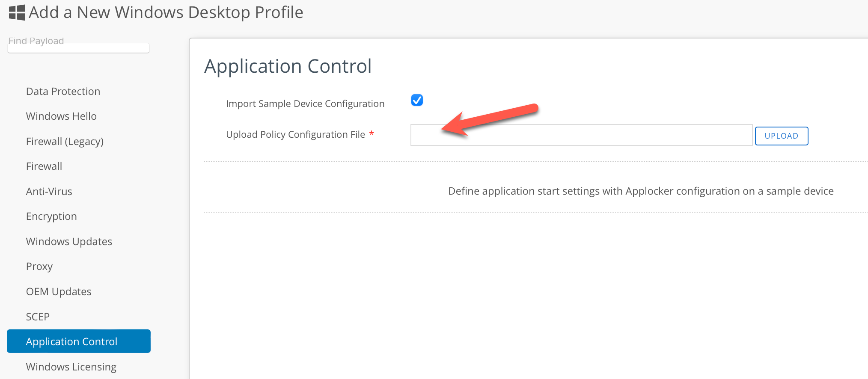Uncheck Import Sample Device Configuration checkbox
The image size is (868, 379).
[417, 100]
